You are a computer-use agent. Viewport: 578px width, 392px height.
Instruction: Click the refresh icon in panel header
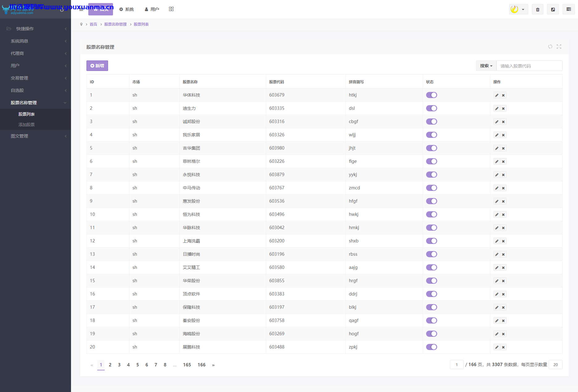pos(550,47)
